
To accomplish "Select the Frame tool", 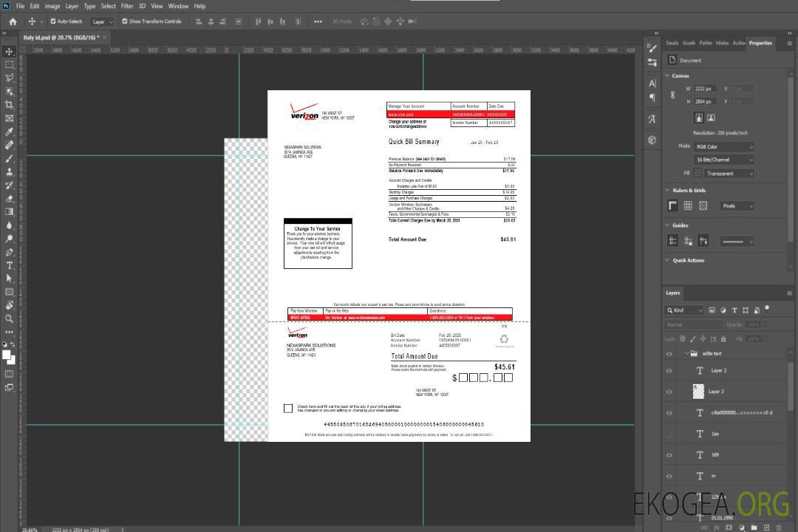I will (x=9, y=118).
